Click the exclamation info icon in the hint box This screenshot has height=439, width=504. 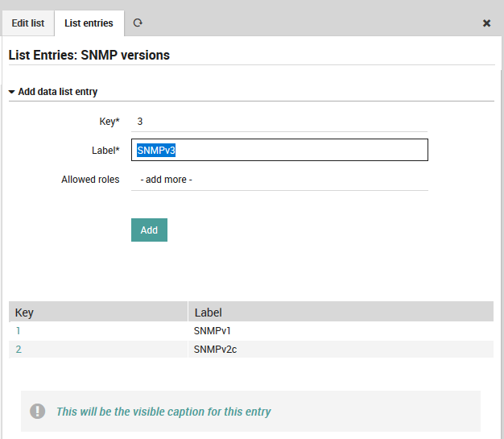[38, 412]
